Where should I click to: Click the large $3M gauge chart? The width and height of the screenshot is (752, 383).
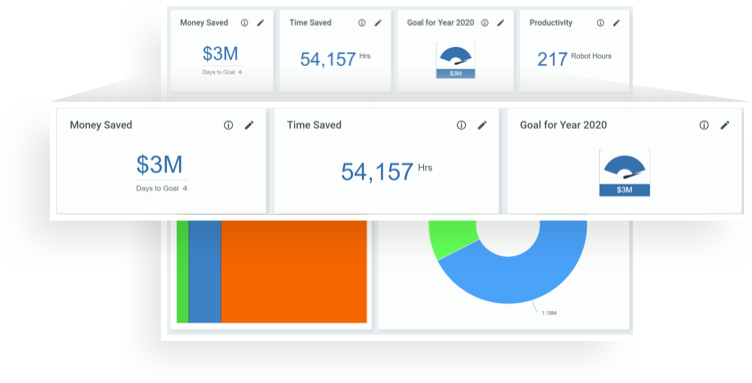click(624, 173)
